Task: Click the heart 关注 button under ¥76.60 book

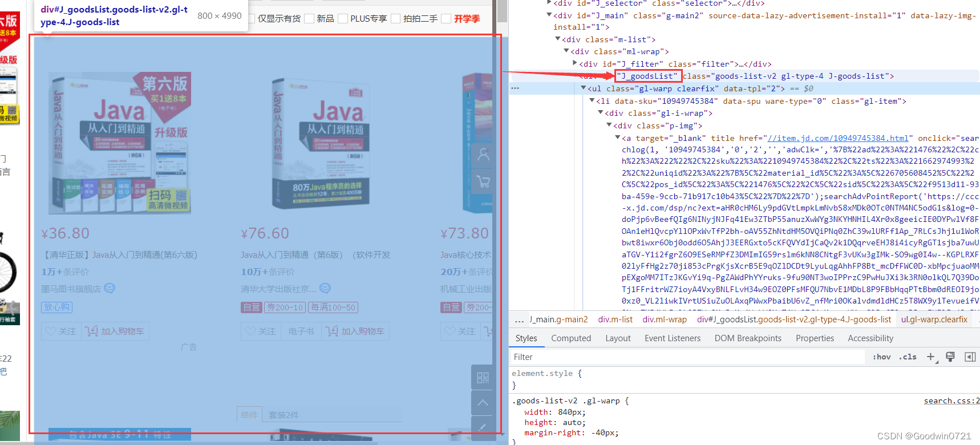Action: (x=261, y=331)
